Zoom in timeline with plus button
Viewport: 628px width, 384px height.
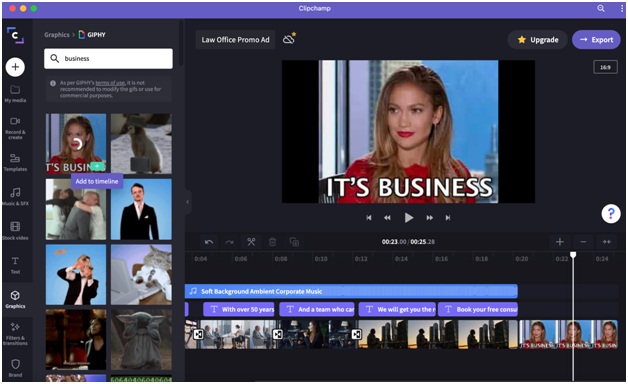point(560,242)
